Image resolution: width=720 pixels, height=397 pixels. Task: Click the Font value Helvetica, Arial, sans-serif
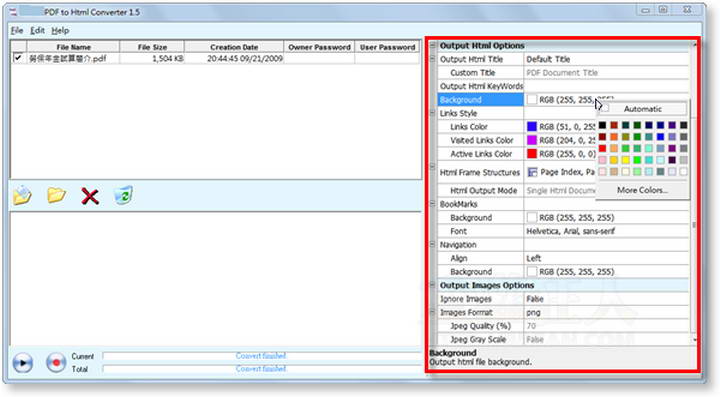point(570,231)
